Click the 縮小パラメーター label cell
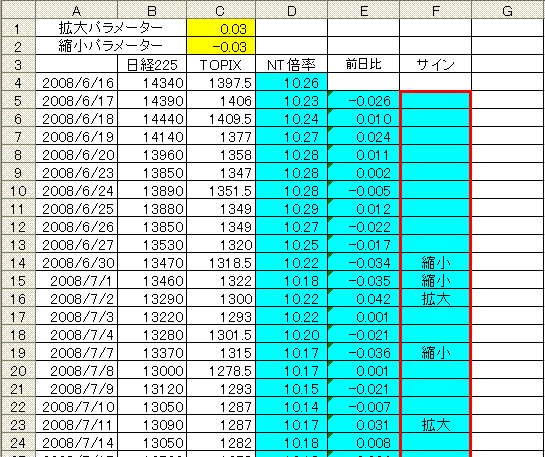The height and width of the screenshot is (457, 545). [111, 46]
